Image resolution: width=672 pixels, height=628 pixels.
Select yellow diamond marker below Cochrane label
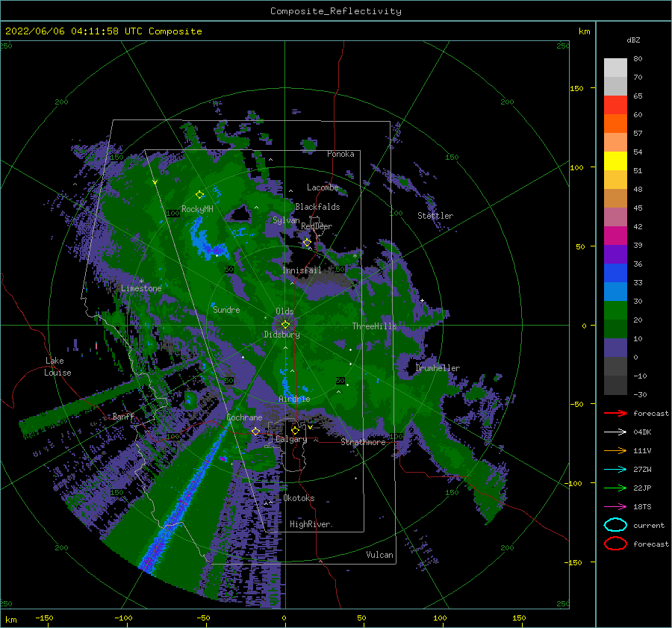tap(255, 431)
